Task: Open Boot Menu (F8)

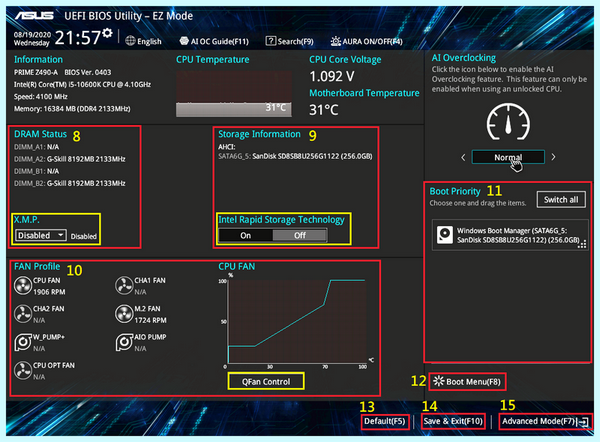Action: coord(467,382)
